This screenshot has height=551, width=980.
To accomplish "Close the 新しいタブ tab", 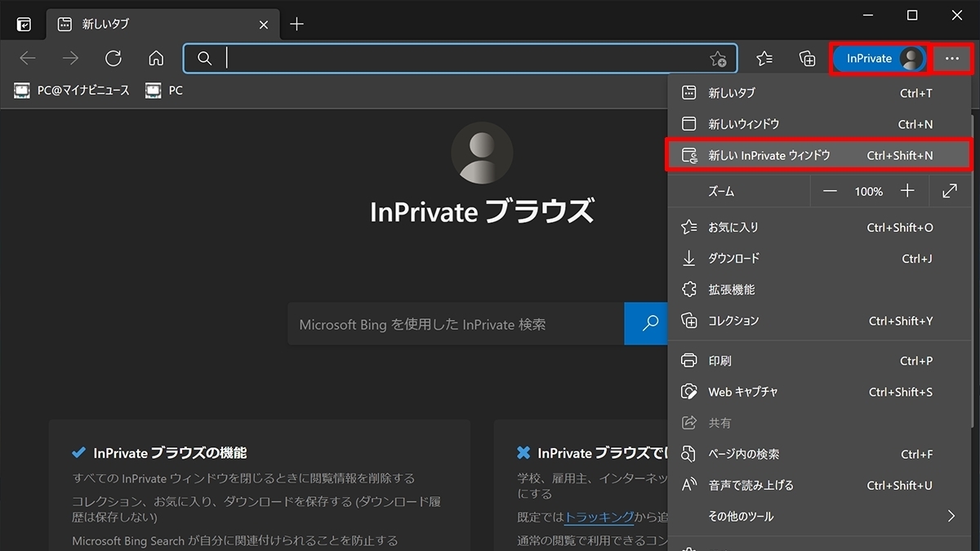I will point(264,24).
